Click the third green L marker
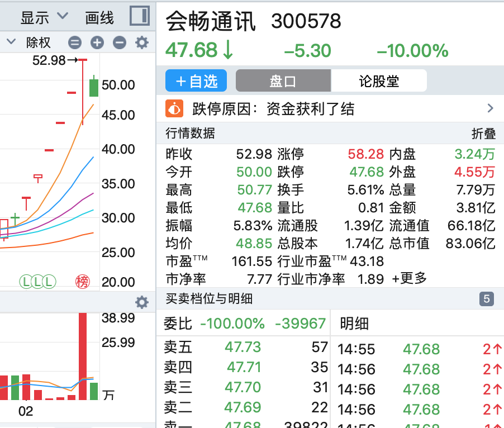Screen dimensions: 504x428 (49, 282)
